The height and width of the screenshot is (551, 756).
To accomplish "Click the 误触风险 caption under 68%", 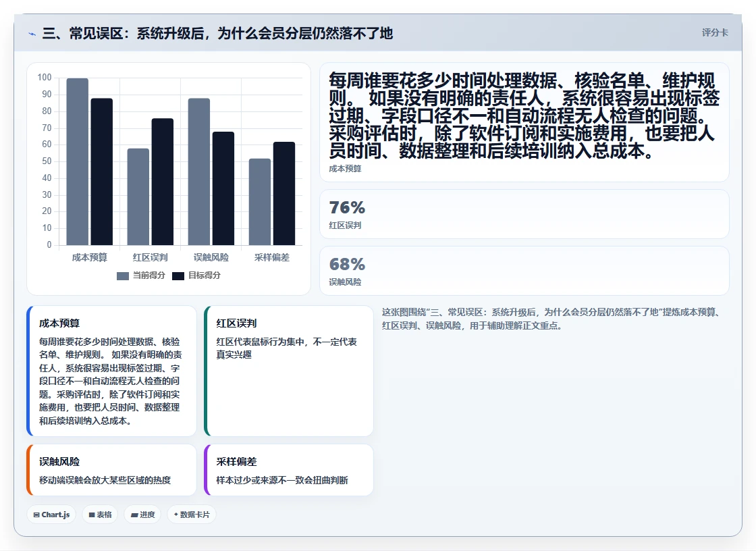I will click(x=345, y=282).
